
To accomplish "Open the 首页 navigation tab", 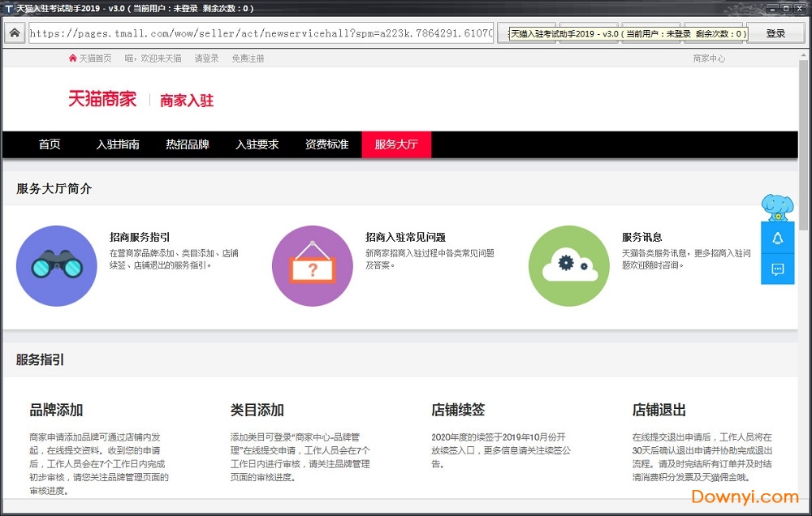I will point(50,144).
